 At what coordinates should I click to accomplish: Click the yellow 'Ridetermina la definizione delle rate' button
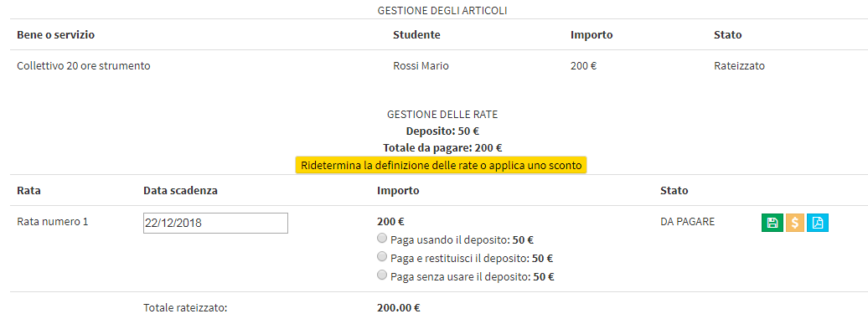[441, 165]
